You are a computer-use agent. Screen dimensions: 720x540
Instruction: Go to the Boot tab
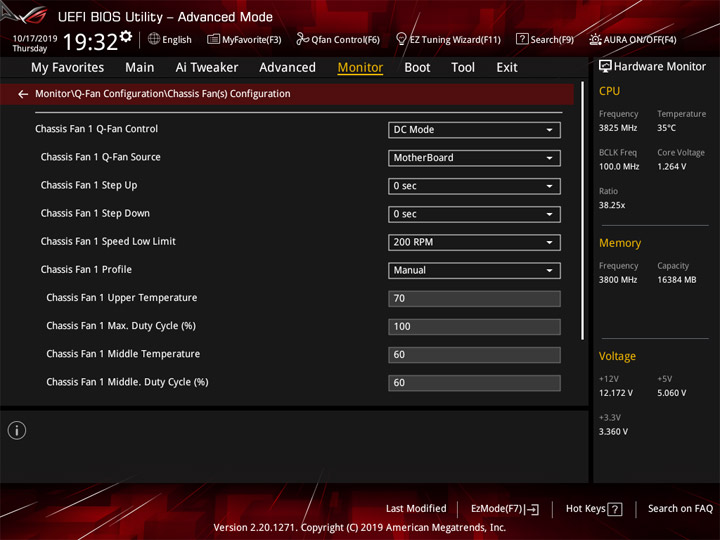click(x=417, y=68)
